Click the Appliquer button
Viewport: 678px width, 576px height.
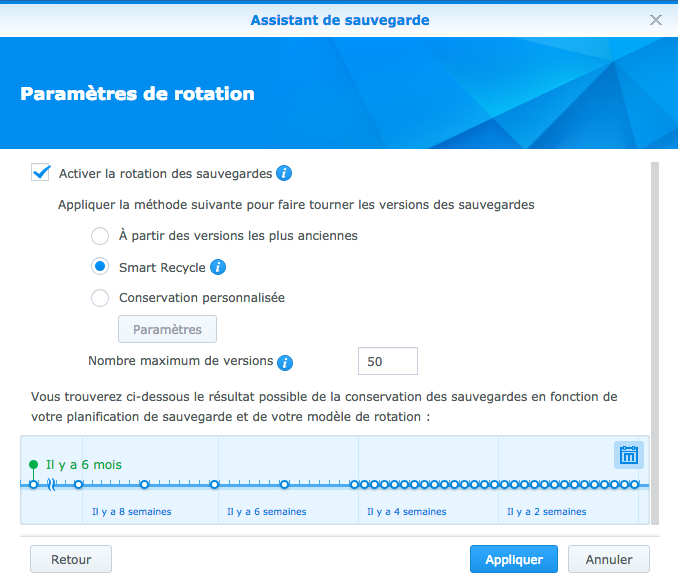click(514, 559)
